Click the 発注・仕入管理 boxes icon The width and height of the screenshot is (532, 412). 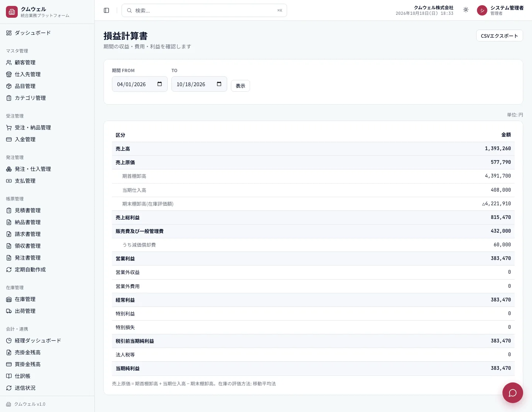[9, 169]
